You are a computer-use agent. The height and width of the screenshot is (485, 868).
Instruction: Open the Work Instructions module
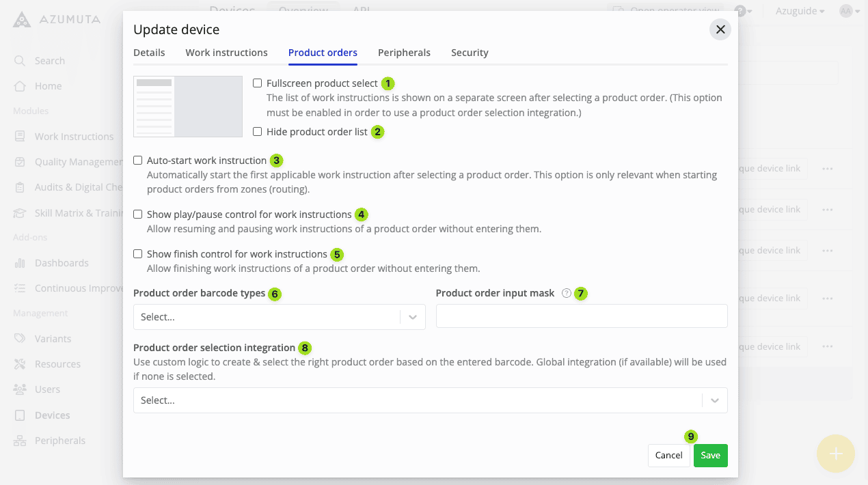point(74,136)
